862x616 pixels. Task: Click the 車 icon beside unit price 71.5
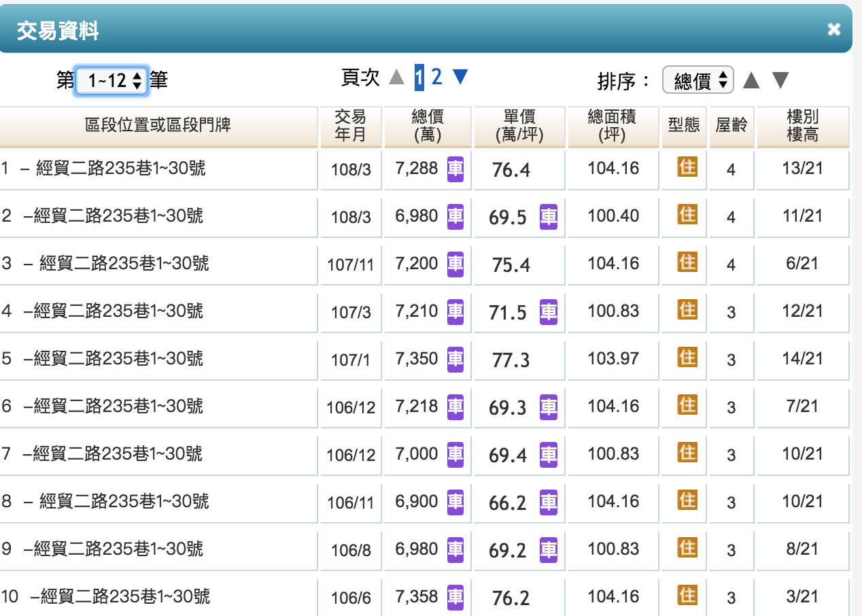point(549,312)
